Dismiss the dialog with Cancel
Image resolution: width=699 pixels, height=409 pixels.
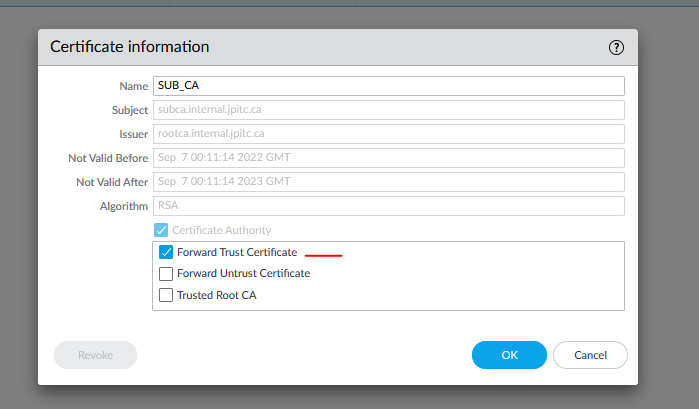click(590, 355)
